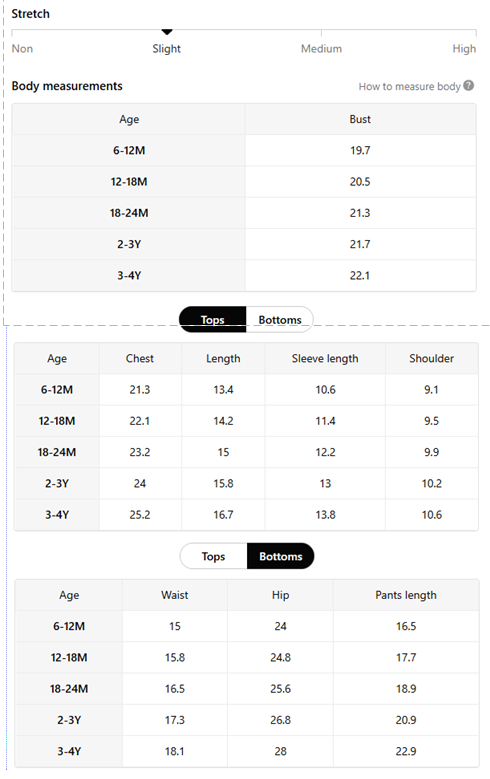Click the Waist column header

click(x=174, y=595)
